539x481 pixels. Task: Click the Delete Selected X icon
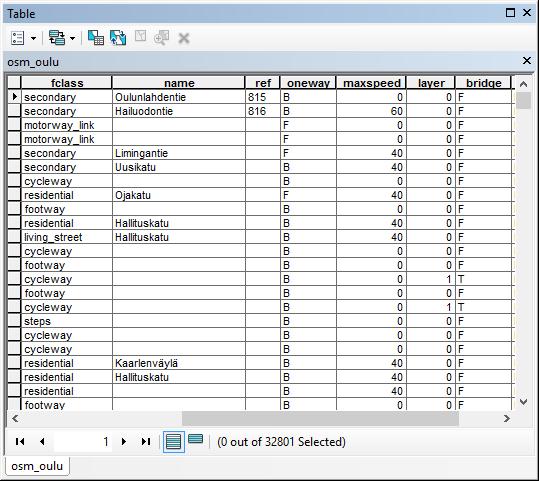point(184,38)
